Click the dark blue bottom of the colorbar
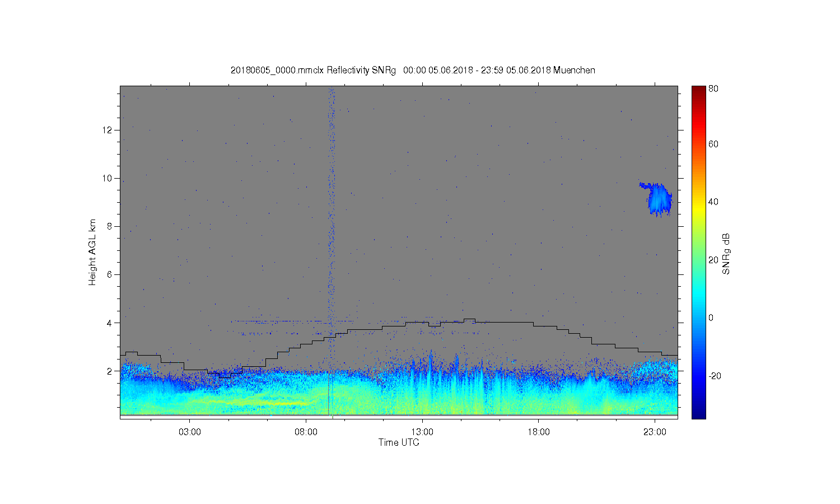Screen dimensions: 840x504 click(x=698, y=413)
